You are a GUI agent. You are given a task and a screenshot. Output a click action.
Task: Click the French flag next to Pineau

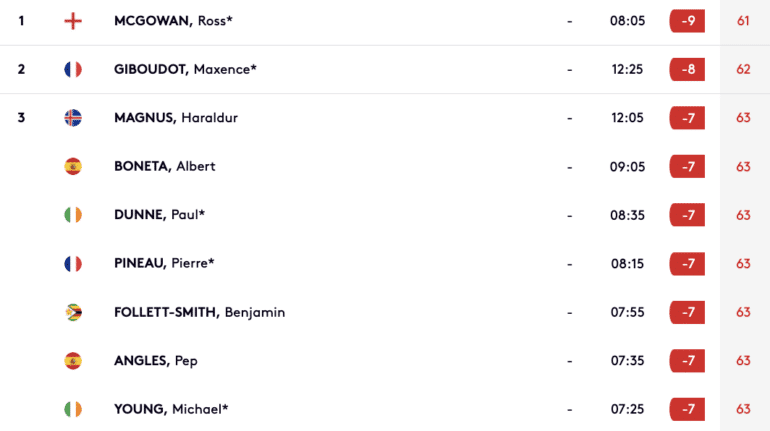73,264
